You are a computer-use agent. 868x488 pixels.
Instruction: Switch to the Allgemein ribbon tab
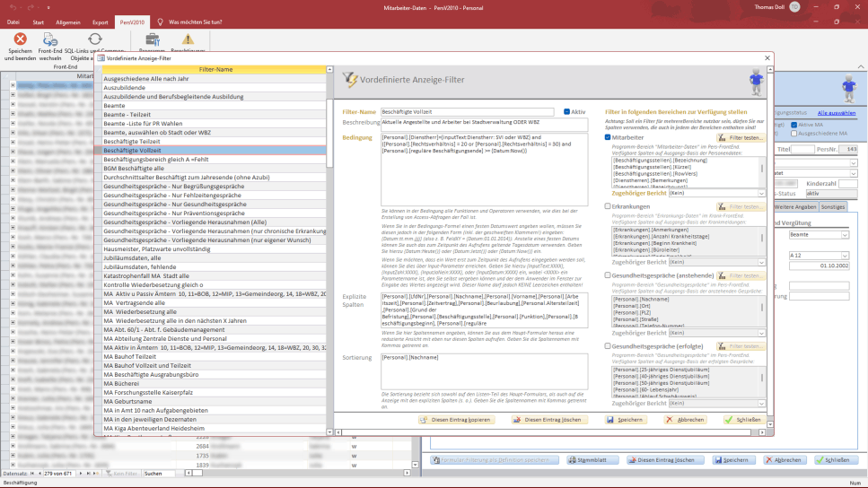pos(67,22)
